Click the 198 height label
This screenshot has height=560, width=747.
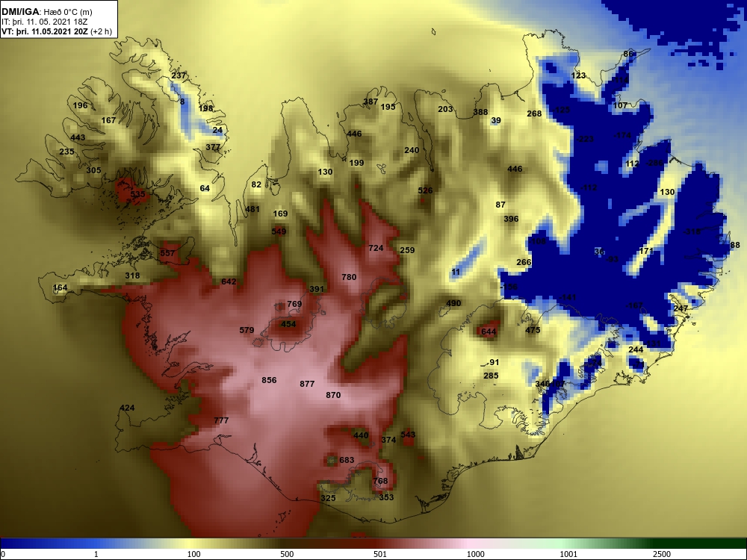[x=206, y=108]
